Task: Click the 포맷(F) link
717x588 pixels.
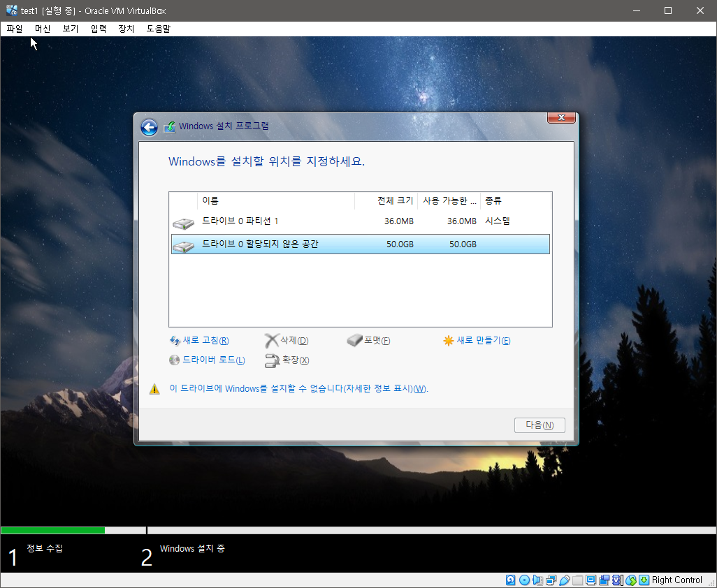Action: 377,341
